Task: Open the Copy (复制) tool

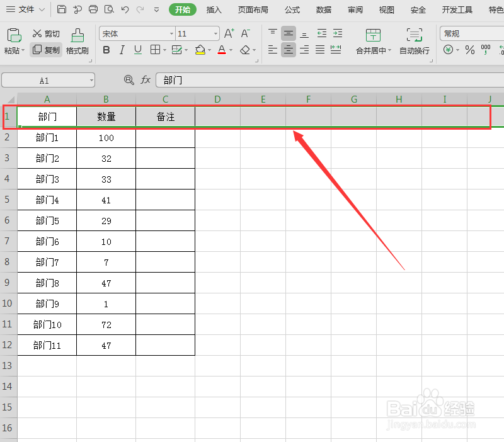Action: click(46, 50)
